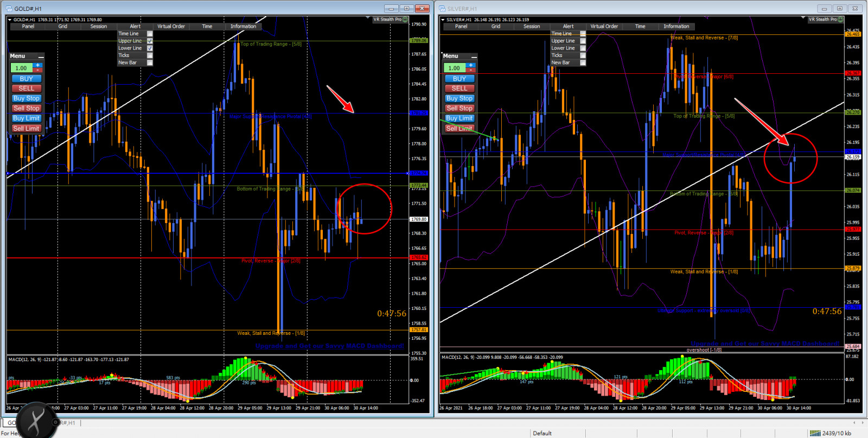Image resolution: width=868 pixels, height=438 pixels.
Task: Select the Alert tab on GOLD chart
Action: pos(135,26)
